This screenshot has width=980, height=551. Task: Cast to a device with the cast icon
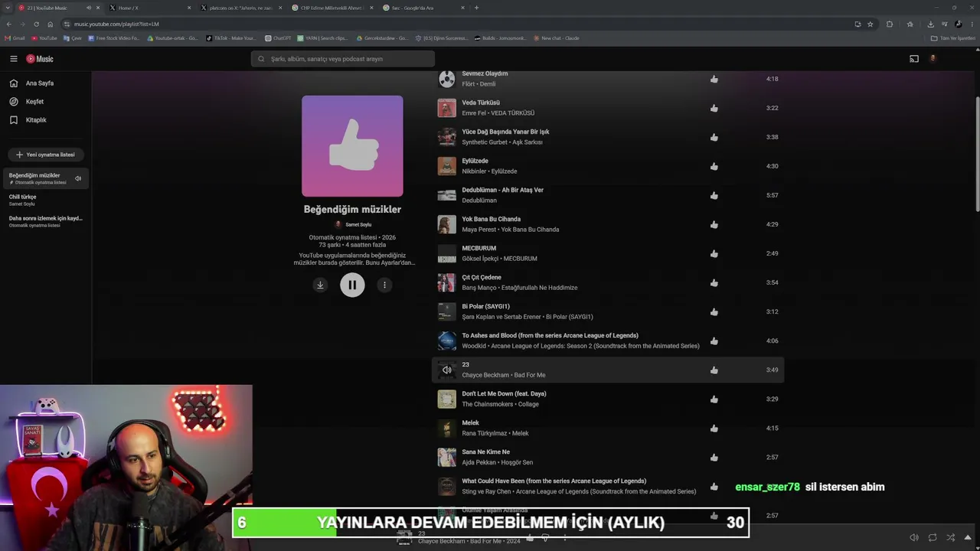tap(914, 59)
